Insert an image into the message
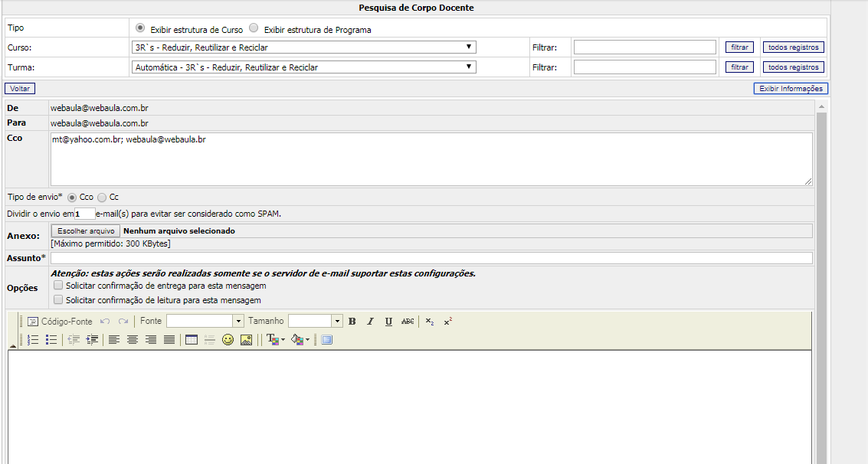The width and height of the screenshot is (868, 464). (246, 340)
